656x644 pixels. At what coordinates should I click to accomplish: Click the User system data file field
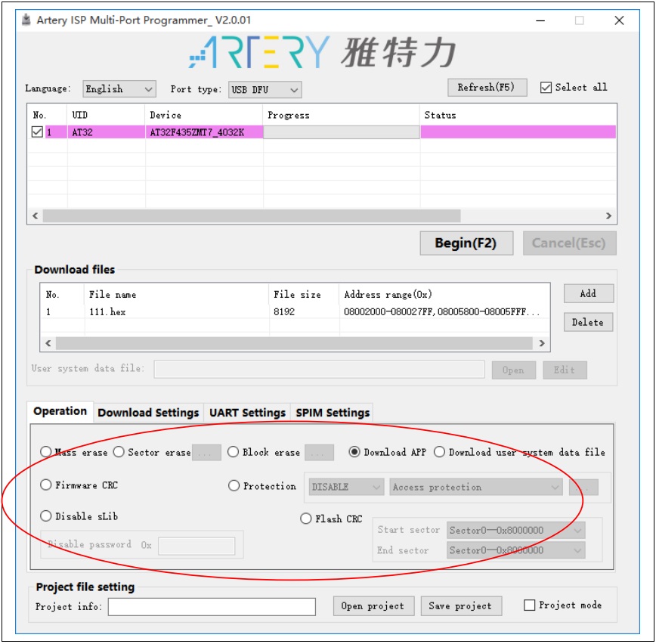tap(319, 370)
